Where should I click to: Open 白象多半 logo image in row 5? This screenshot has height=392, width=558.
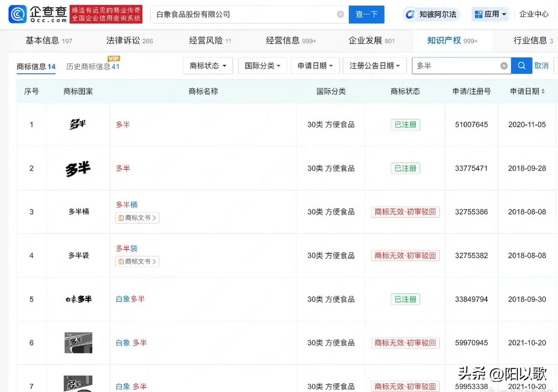click(x=78, y=299)
